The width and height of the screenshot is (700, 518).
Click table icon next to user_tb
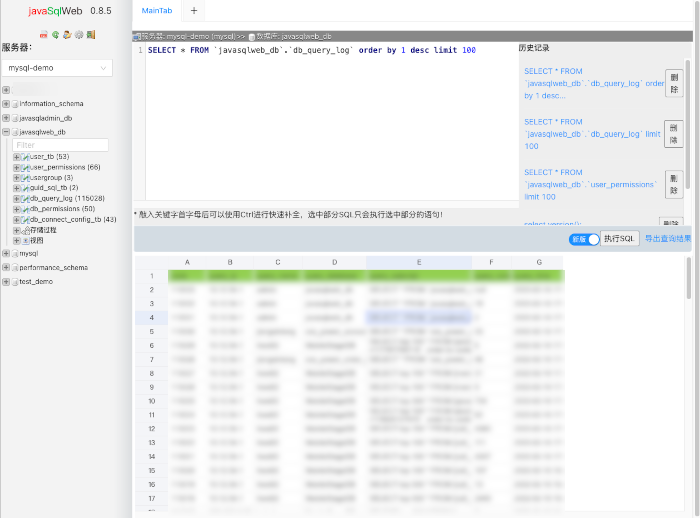click(x=26, y=157)
